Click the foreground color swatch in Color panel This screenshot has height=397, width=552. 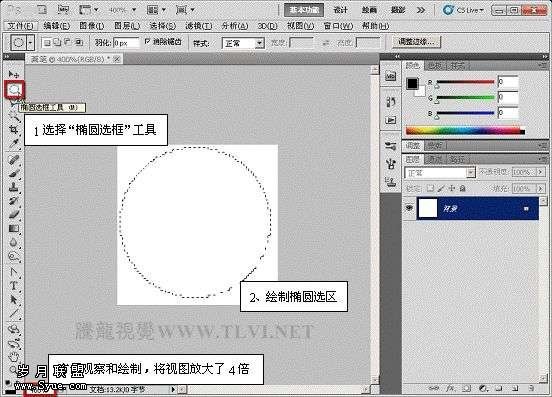412,83
